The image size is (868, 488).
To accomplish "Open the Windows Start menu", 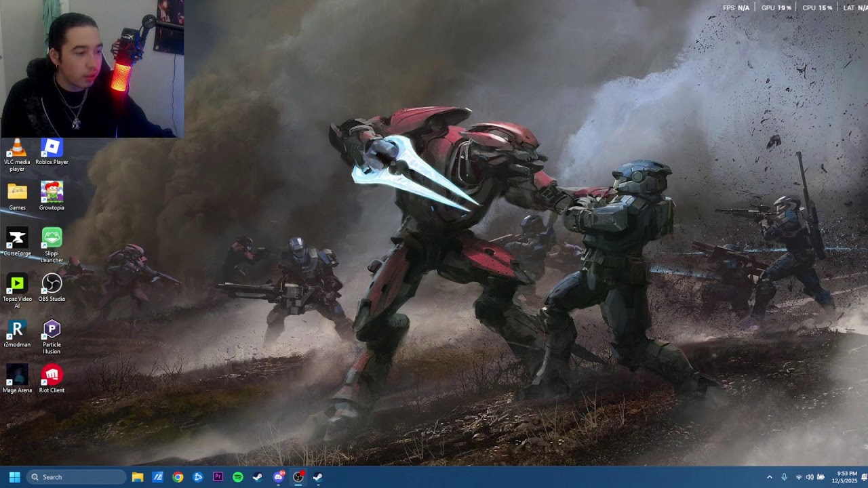I will [14, 477].
